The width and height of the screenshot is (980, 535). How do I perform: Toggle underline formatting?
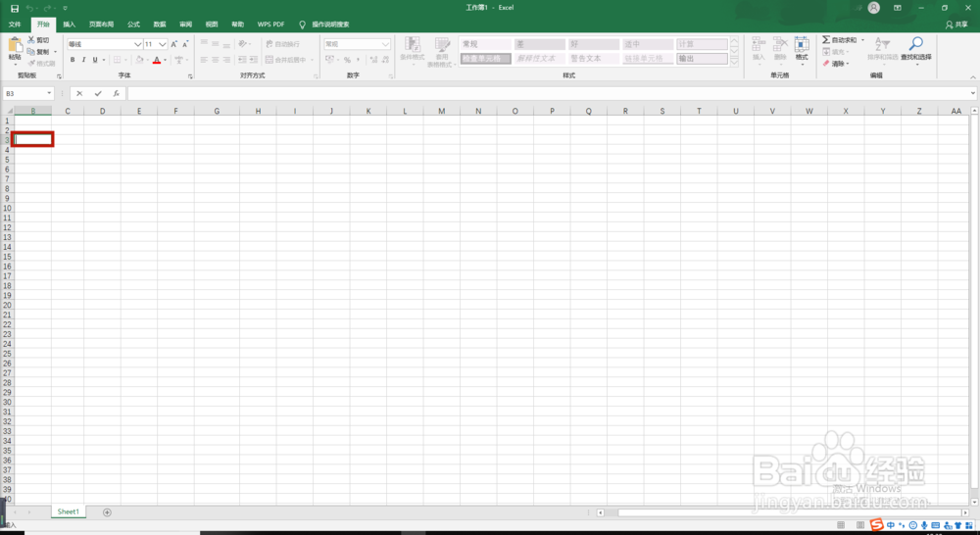[95, 60]
